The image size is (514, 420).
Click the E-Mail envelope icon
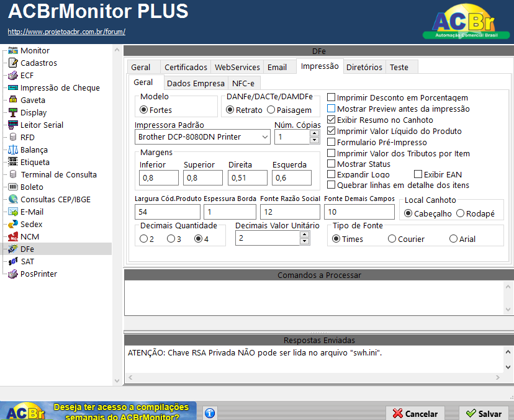13,212
